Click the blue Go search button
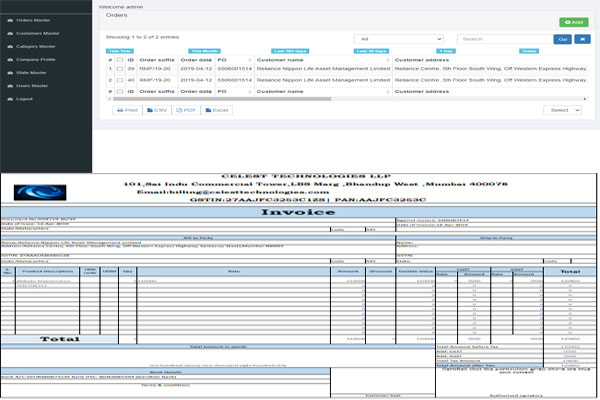This screenshot has width=600, height=400. 562,39
